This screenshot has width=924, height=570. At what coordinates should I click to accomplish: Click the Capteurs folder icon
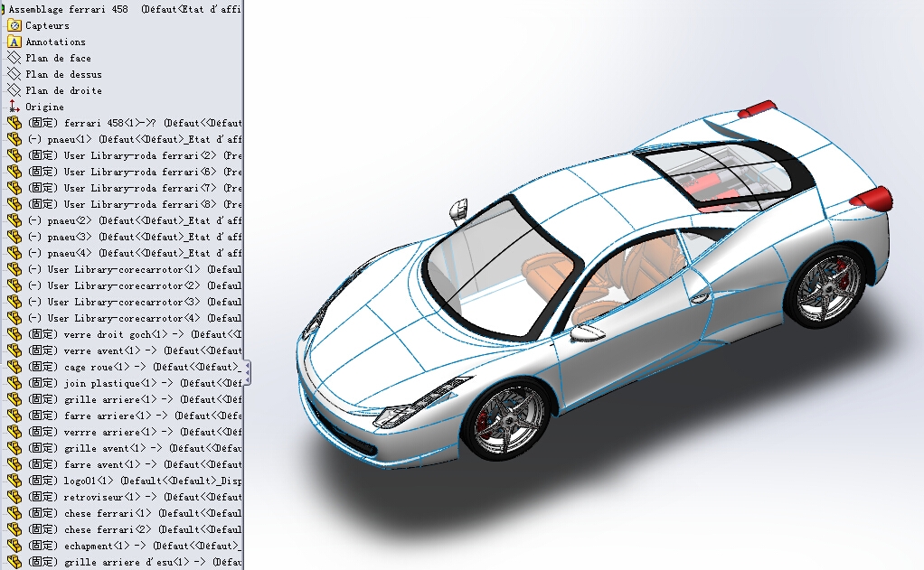(x=14, y=26)
